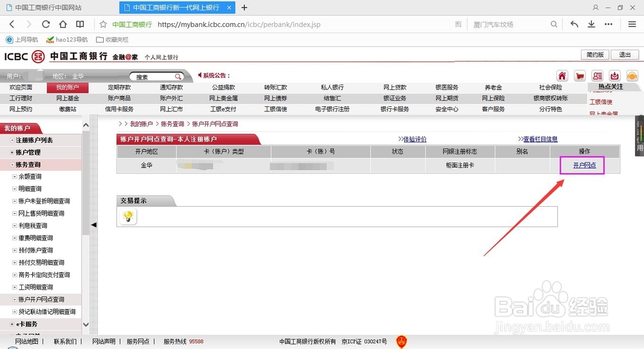
Task: Open 安全中心 menu item
Action: (447, 109)
